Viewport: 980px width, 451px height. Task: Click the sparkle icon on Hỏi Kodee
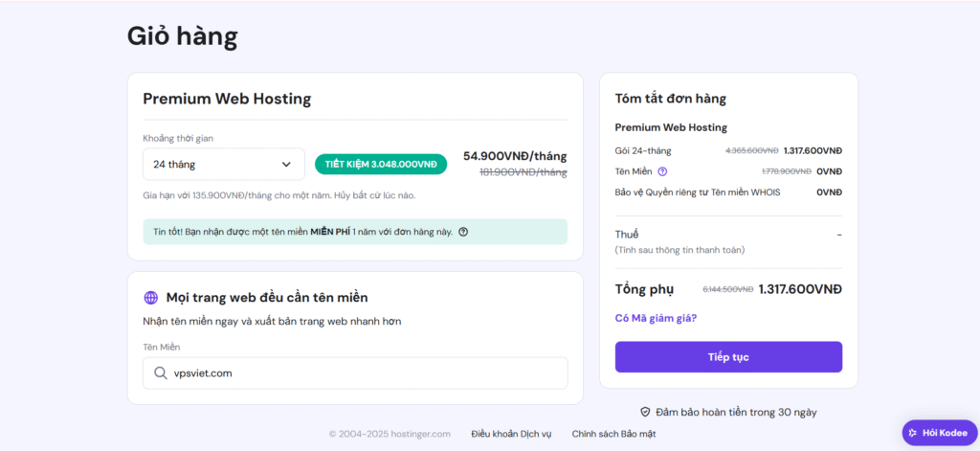913,433
